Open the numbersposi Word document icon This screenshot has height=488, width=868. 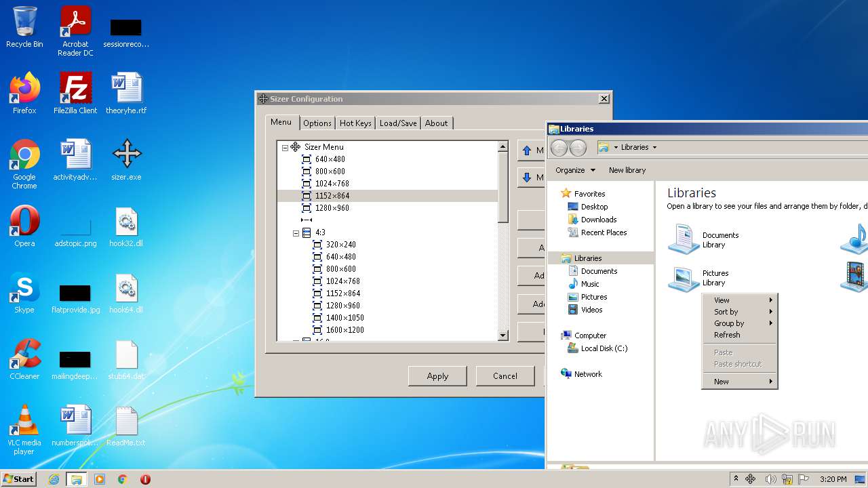click(x=75, y=426)
